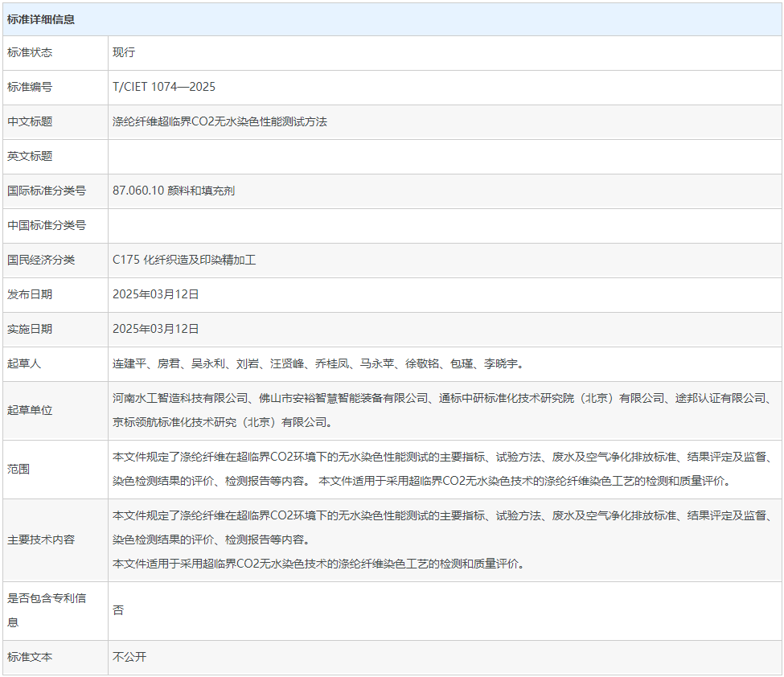Click the date value in 发布日期 row
This screenshot has height=677, width=784.
[x=156, y=294]
